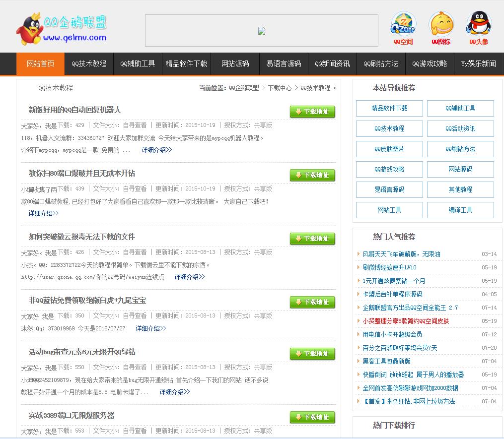Screen dimensions: 504x439
Task: Open 风哥天天飞车破解版，无限油
Action: coord(402,254)
